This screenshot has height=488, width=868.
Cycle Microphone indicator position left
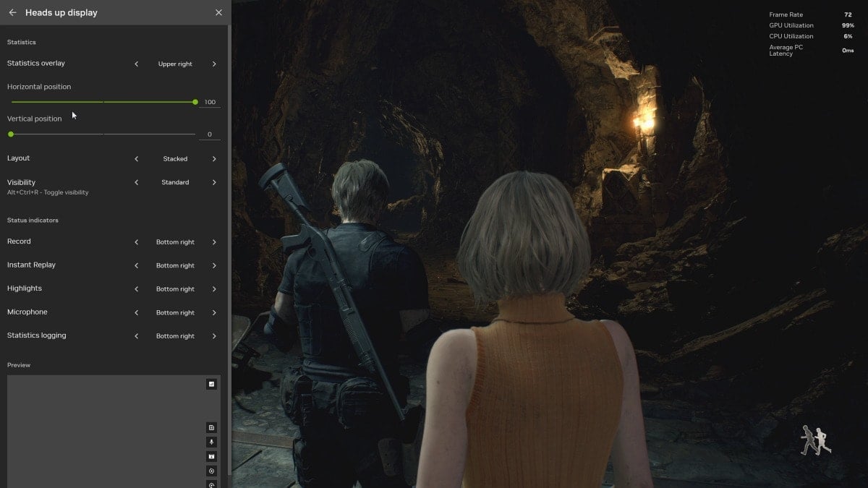coord(136,312)
